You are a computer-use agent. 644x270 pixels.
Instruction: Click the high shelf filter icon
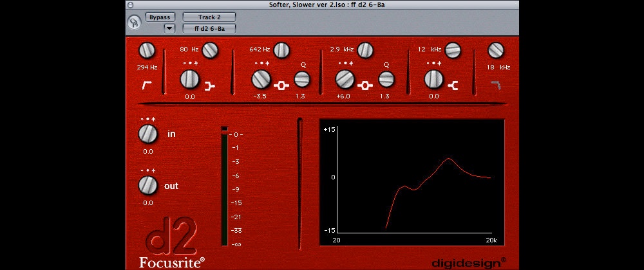tap(453, 84)
